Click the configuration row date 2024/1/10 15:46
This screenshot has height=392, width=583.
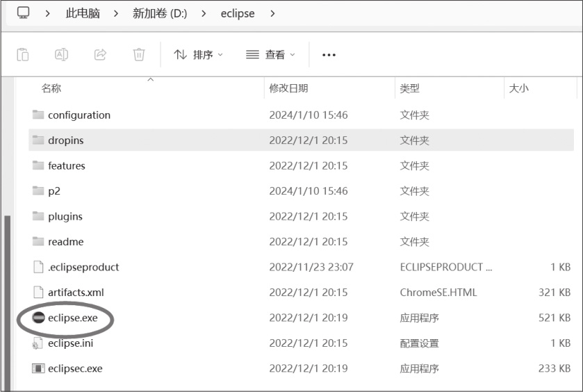click(309, 115)
